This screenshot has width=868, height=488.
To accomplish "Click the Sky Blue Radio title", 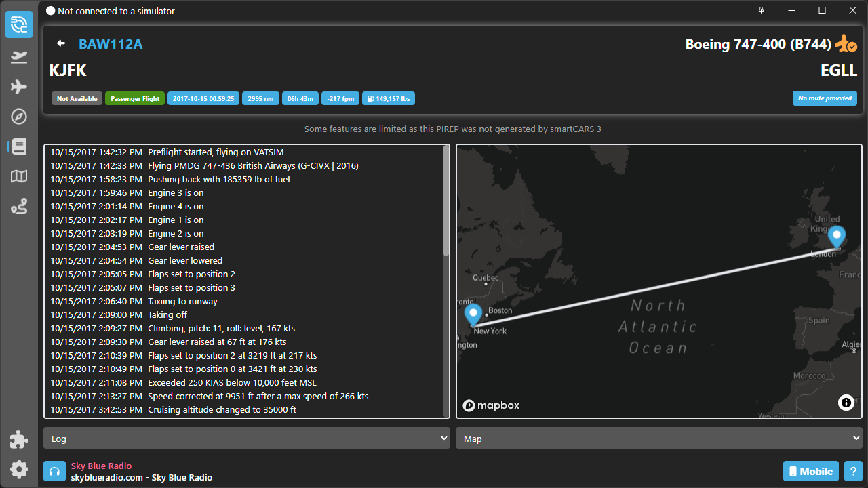I will [101, 466].
